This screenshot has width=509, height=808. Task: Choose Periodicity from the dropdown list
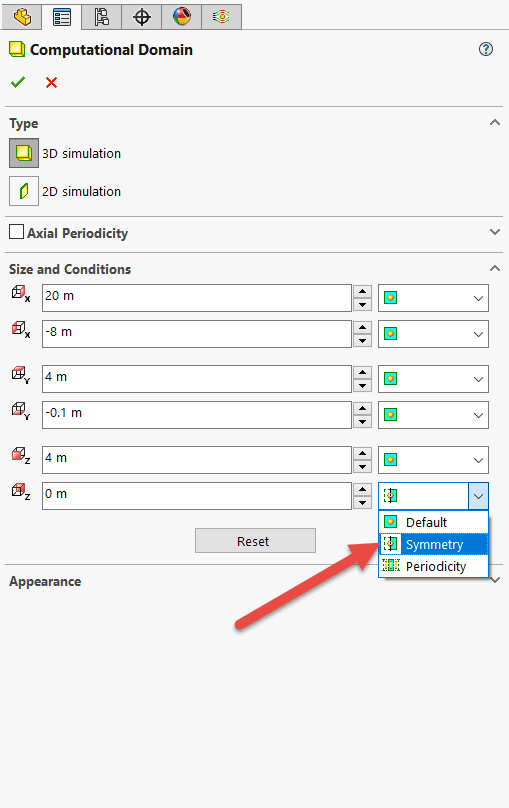tap(433, 566)
